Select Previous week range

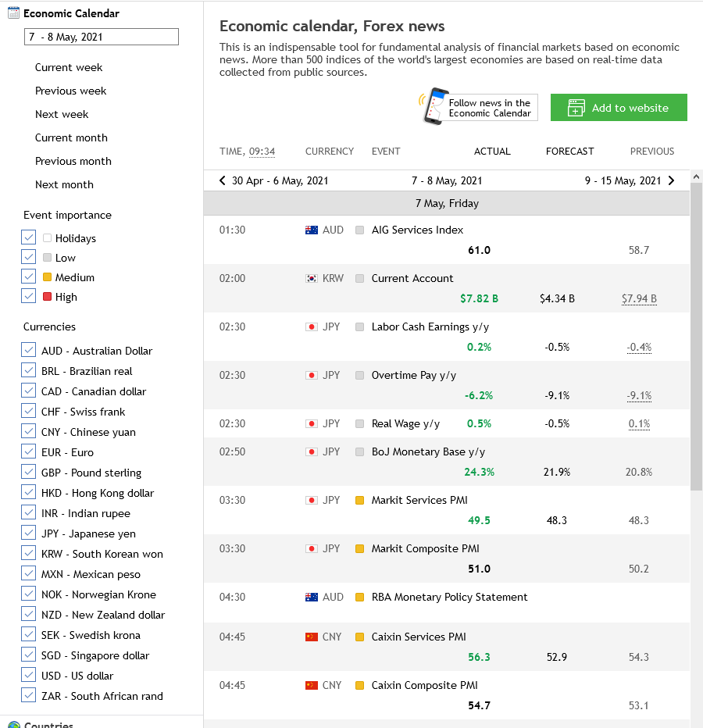pyautogui.click(x=70, y=91)
